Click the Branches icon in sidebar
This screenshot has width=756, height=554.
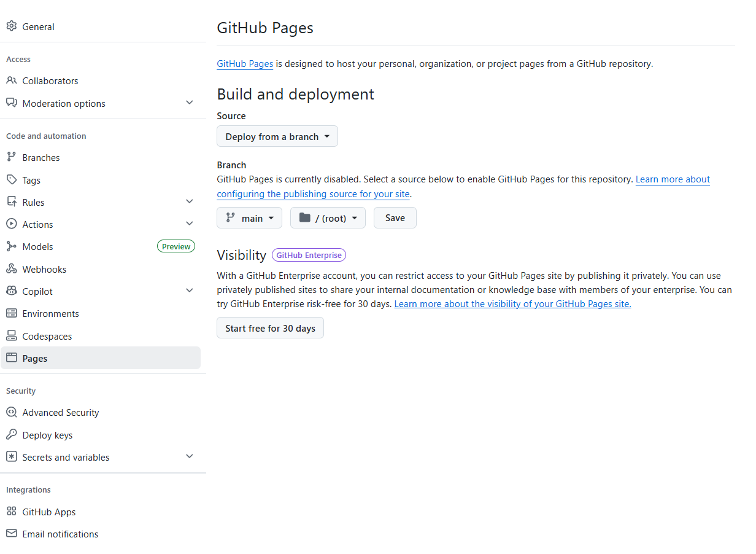pyautogui.click(x=11, y=157)
